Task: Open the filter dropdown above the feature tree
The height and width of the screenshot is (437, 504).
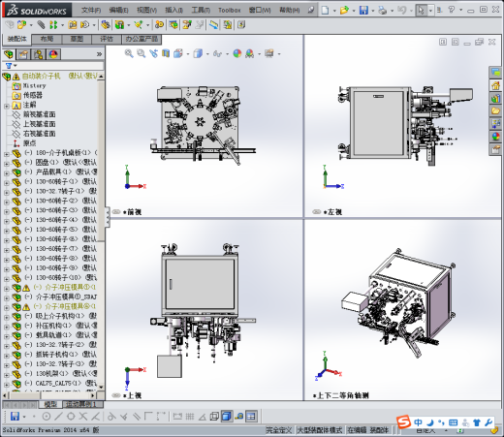Action: point(11,66)
